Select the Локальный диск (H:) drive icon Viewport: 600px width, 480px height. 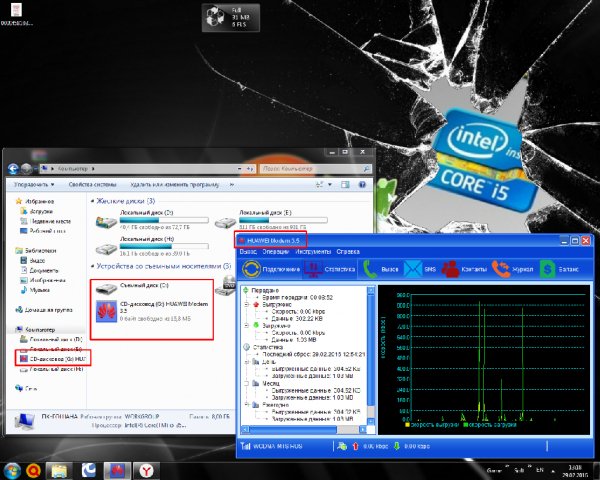[x=106, y=249]
